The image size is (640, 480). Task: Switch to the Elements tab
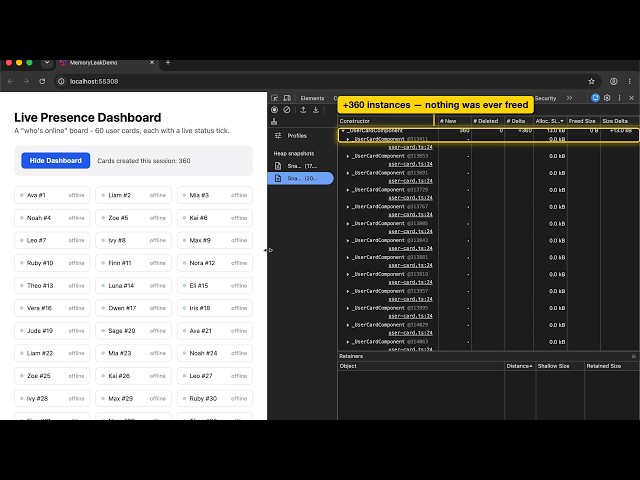coord(312,98)
